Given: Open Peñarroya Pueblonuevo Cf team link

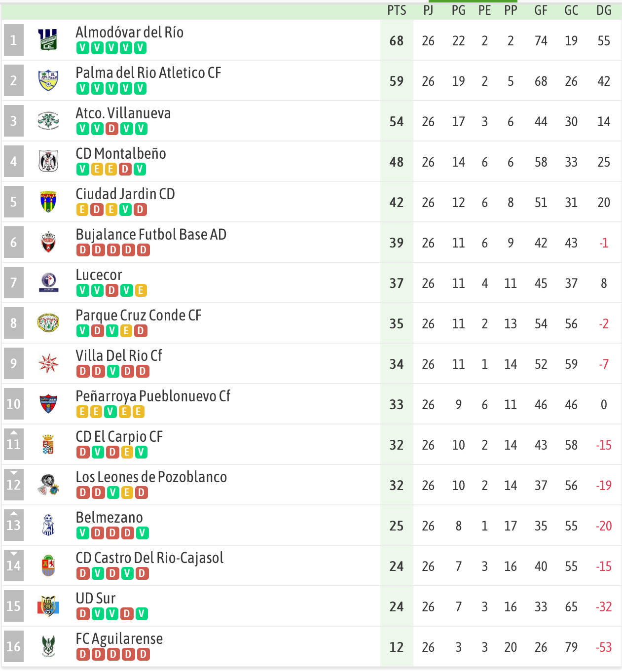Looking at the screenshot, I should coord(153,396).
